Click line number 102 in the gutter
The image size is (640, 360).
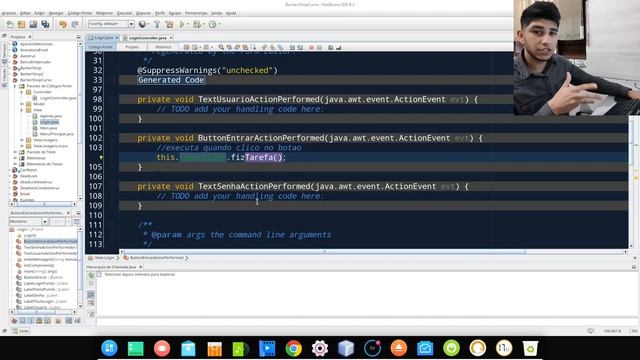[96, 138]
